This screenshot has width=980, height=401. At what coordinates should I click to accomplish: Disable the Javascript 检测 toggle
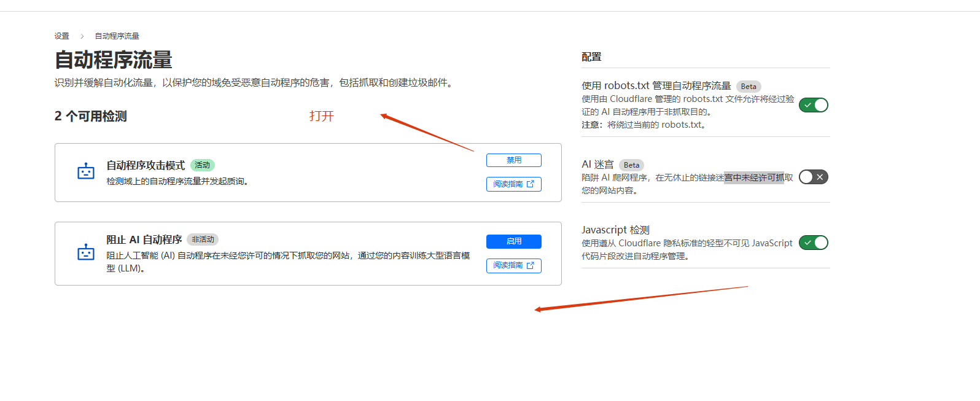[814, 243]
